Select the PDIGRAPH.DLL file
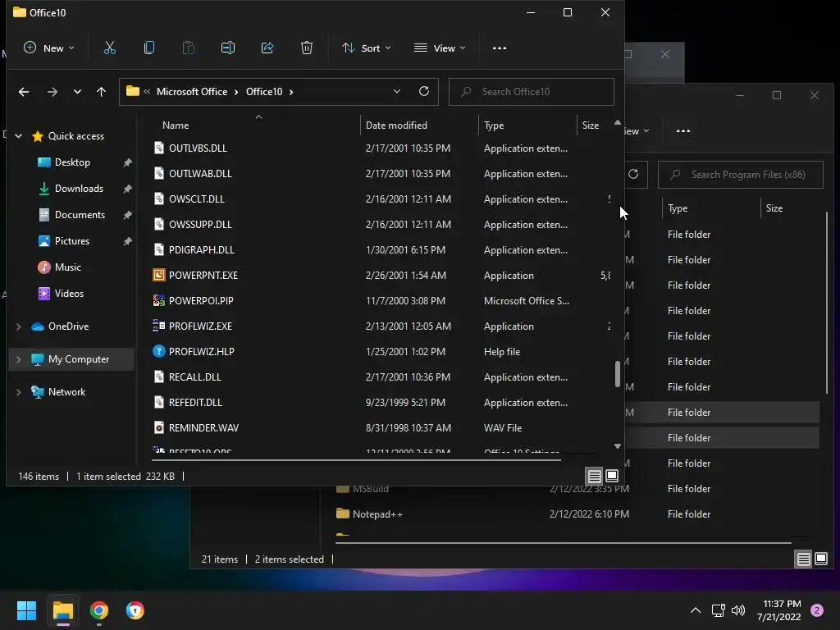 (202, 249)
